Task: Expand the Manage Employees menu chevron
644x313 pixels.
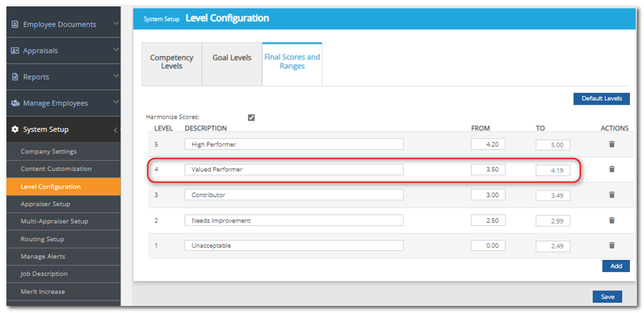Action: [116, 102]
